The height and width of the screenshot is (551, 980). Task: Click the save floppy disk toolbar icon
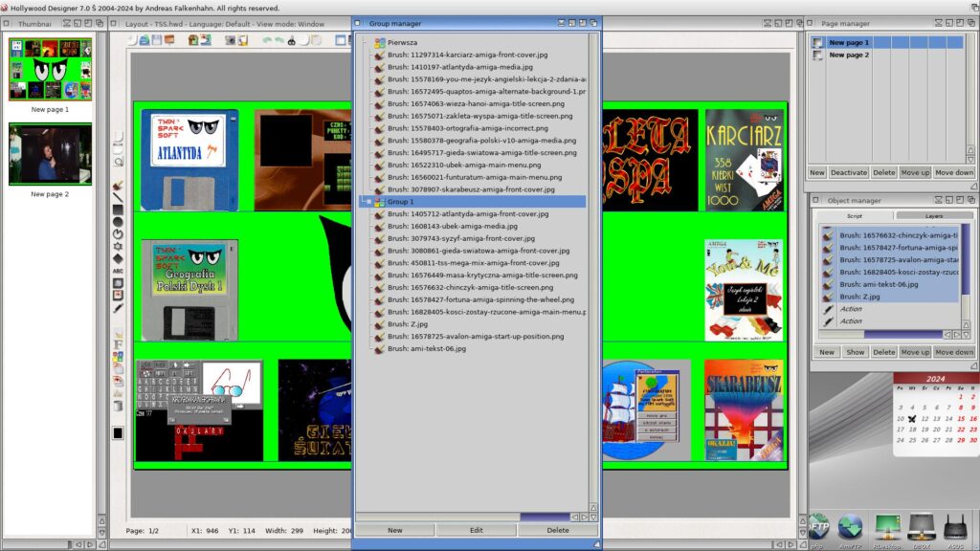(x=156, y=40)
